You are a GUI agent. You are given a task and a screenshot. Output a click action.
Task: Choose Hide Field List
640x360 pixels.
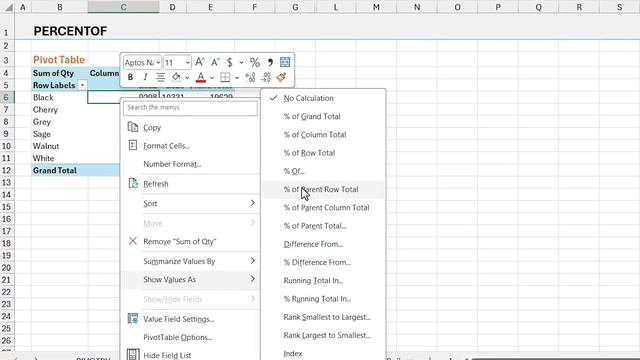coord(167,356)
